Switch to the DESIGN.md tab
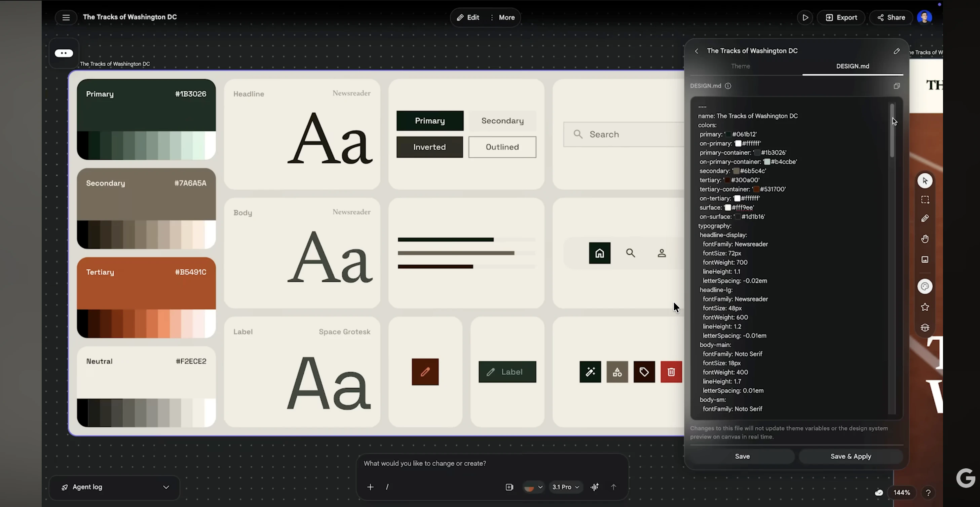Screen dimensions: 980x507 [853, 66]
